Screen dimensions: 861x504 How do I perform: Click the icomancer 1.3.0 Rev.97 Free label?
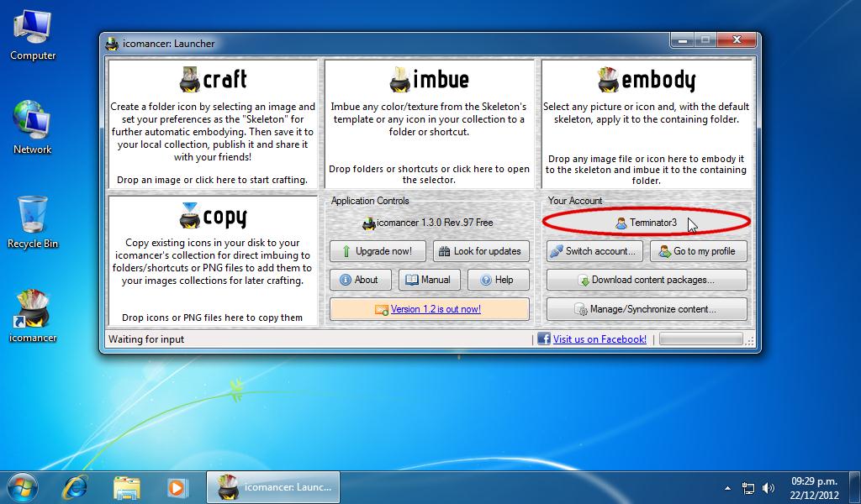pyautogui.click(x=428, y=223)
